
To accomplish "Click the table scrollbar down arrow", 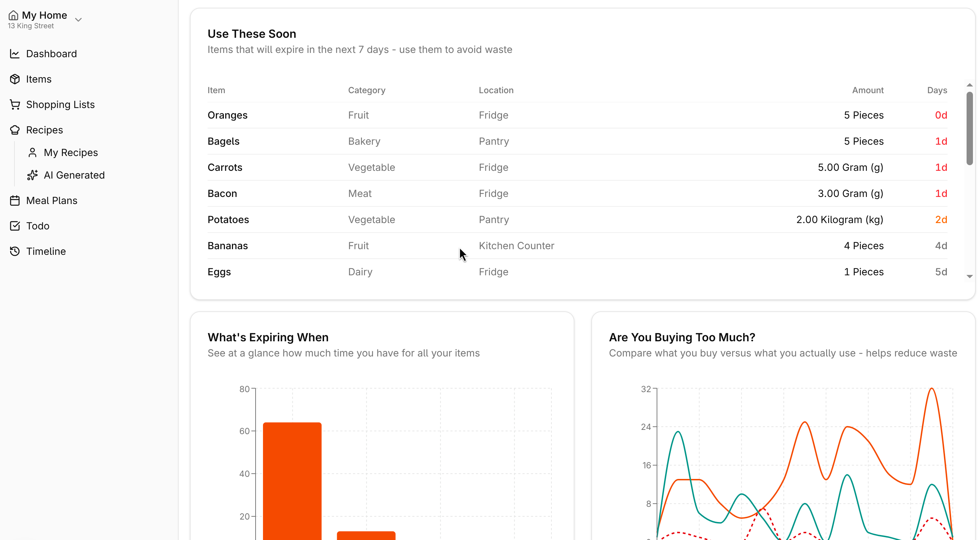I will tap(969, 276).
